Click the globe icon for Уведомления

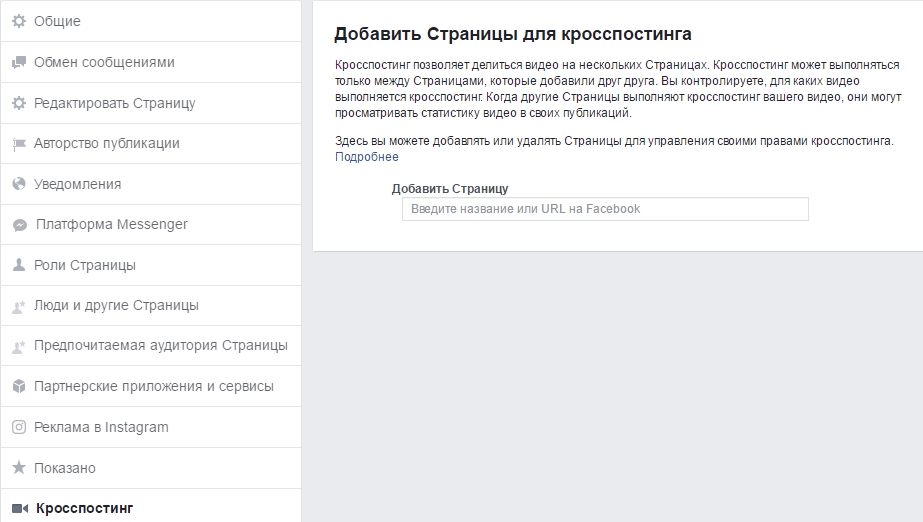point(18,184)
